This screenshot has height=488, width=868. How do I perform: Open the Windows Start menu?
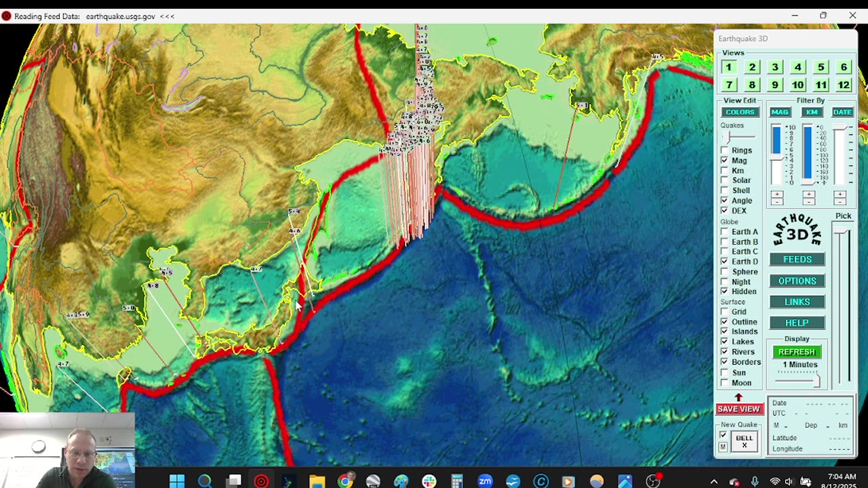pos(176,481)
